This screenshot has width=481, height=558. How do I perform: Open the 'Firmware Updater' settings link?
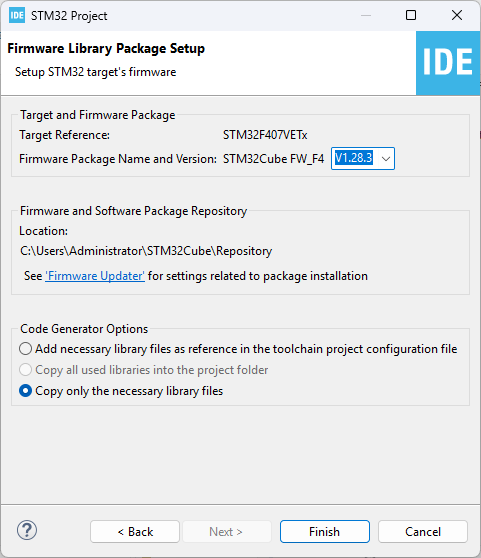click(95, 276)
